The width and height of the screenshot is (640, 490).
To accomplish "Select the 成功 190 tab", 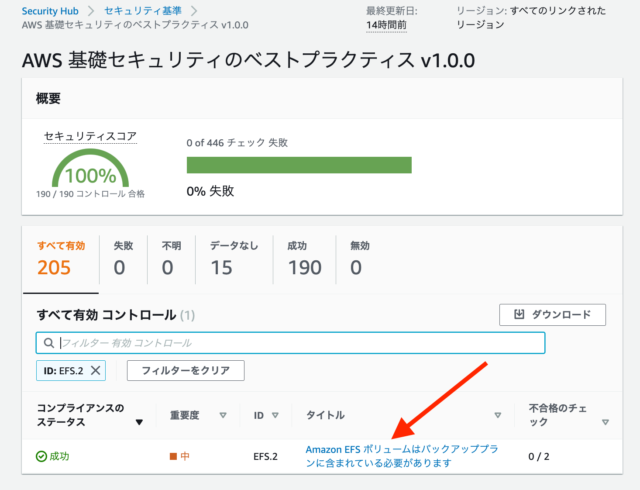I will click(x=304, y=259).
